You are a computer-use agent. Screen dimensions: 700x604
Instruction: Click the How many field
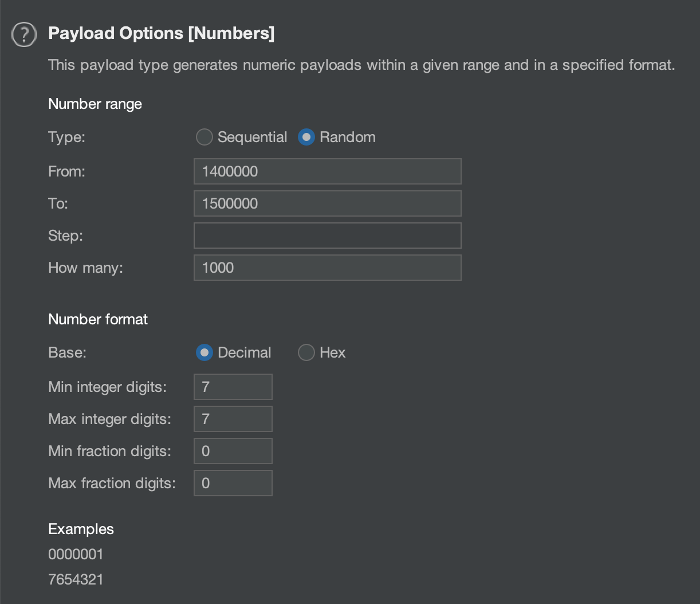click(327, 268)
